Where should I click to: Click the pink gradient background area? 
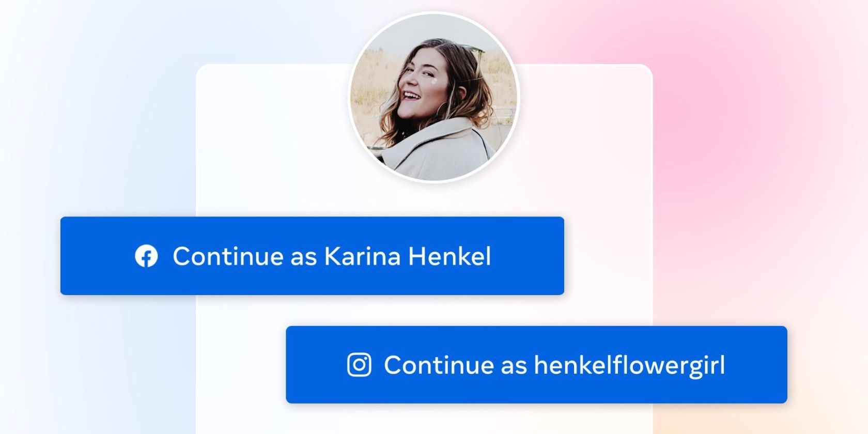click(x=723, y=103)
